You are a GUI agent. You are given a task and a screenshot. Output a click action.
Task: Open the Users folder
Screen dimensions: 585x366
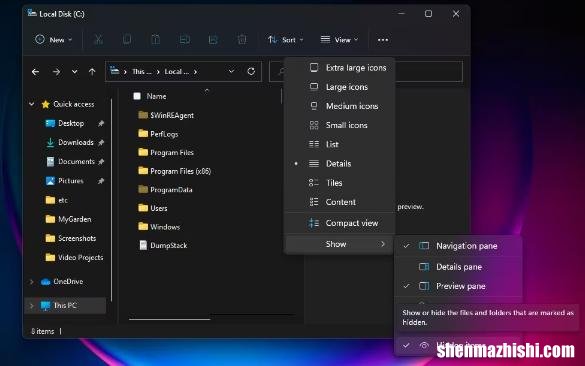coord(158,208)
